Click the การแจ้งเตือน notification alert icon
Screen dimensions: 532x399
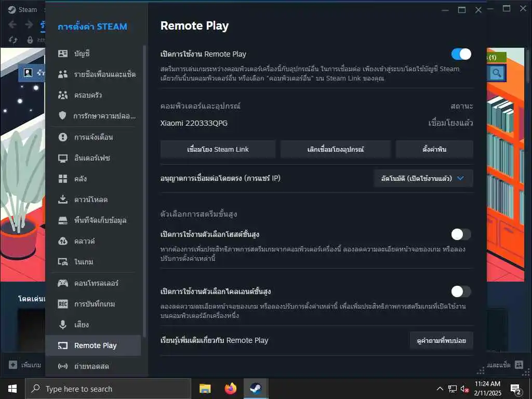[63, 137]
